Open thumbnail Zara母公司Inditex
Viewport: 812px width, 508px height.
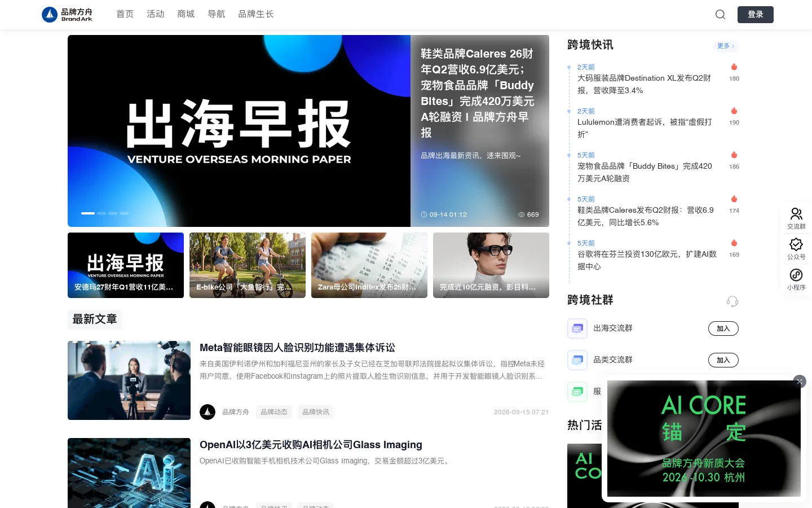coord(369,265)
